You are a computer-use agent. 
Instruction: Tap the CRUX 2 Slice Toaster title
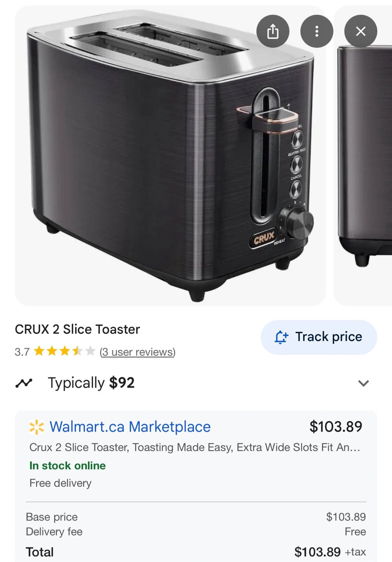coord(77,329)
